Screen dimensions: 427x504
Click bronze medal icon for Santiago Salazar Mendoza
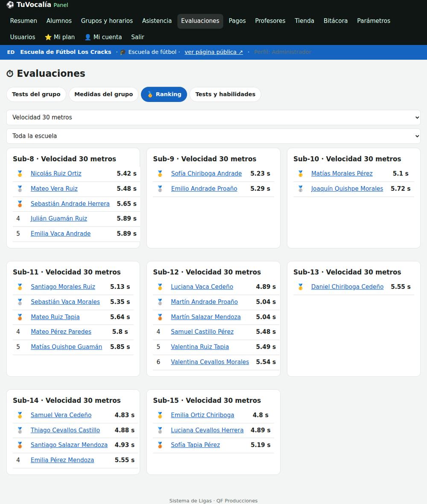tap(20, 445)
